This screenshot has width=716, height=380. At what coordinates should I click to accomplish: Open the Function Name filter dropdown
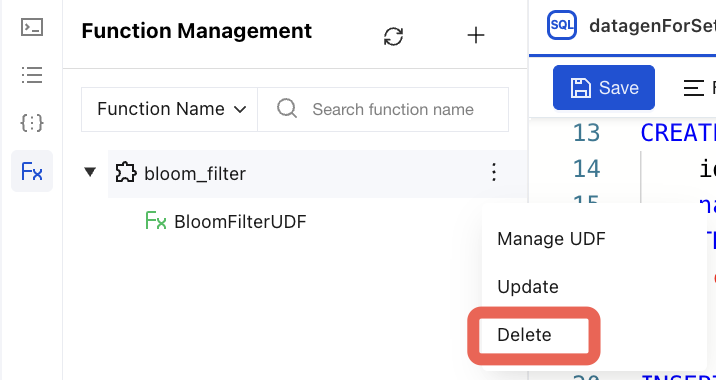pyautogui.click(x=169, y=109)
